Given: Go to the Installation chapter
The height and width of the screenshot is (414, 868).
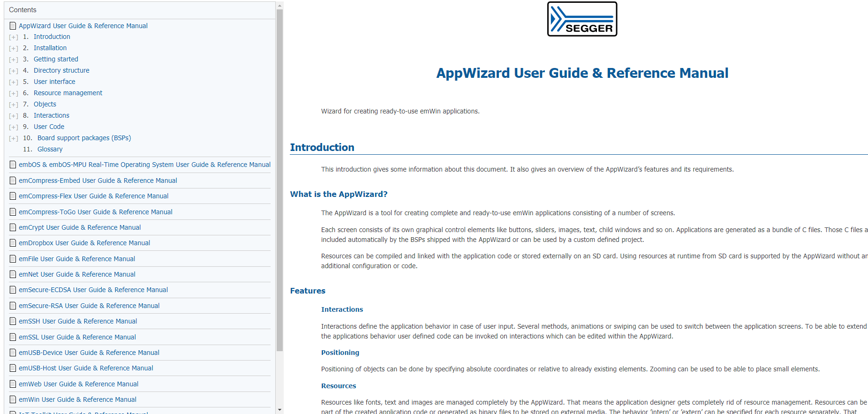Looking at the screenshot, I should [x=50, y=48].
